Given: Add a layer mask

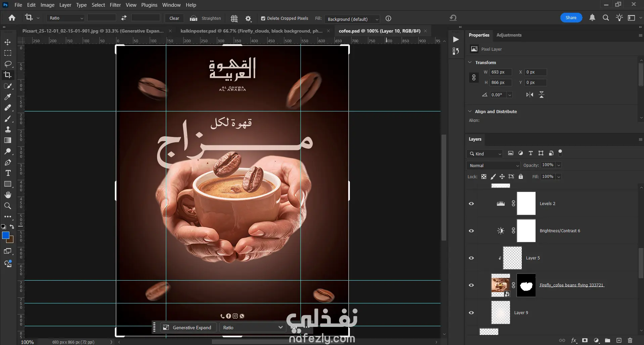Looking at the screenshot, I should tap(585, 340).
